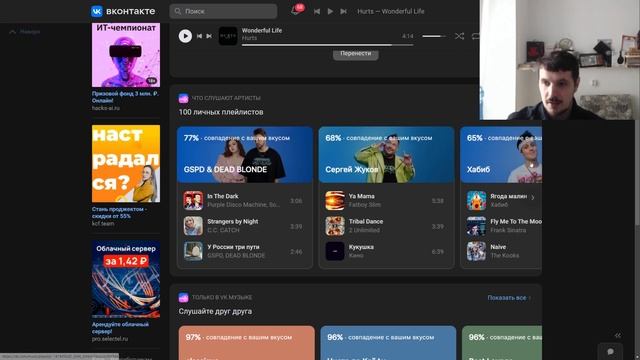640x360 pixels.
Task: Click the Перенести button
Action: click(356, 53)
